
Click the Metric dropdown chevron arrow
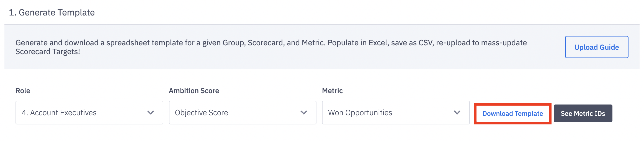(x=457, y=113)
